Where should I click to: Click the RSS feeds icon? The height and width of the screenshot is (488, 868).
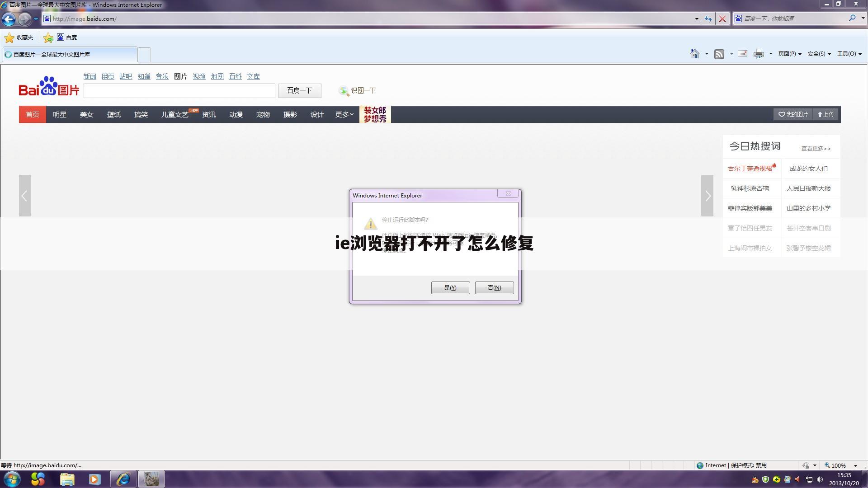719,54
